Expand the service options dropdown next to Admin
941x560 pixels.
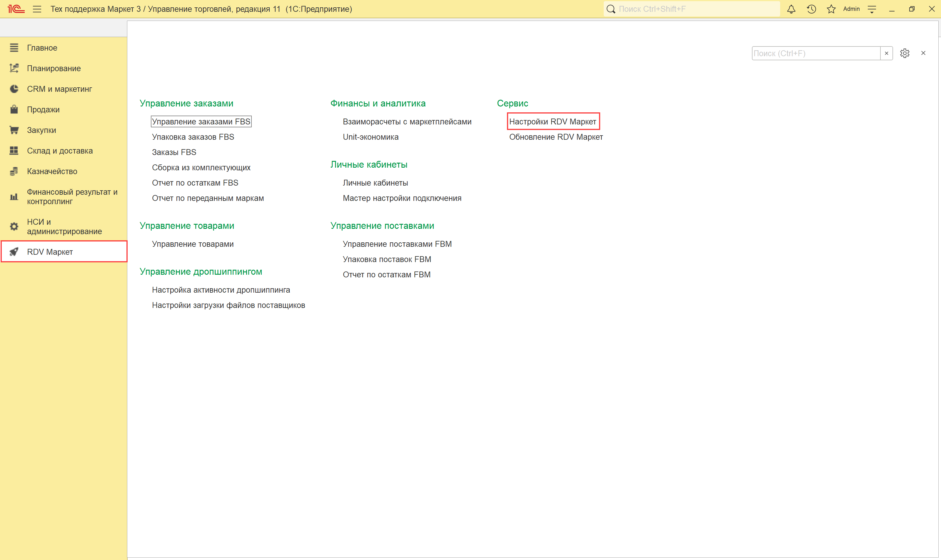coord(872,9)
